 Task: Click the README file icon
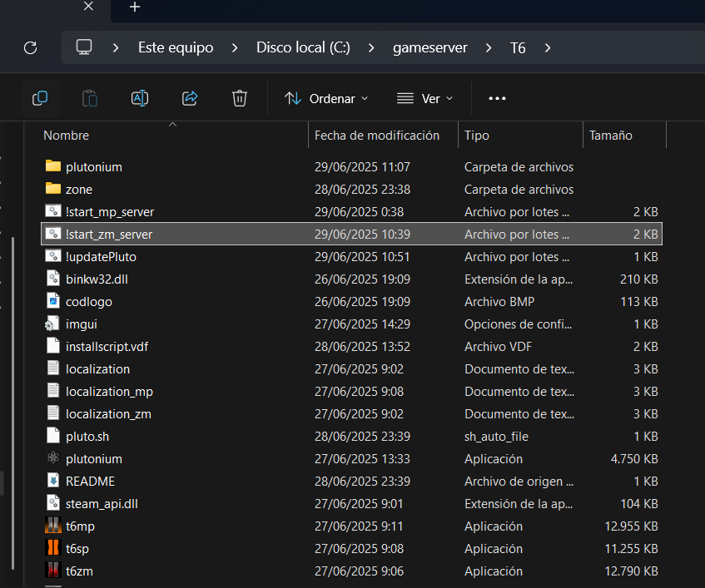[53, 481]
